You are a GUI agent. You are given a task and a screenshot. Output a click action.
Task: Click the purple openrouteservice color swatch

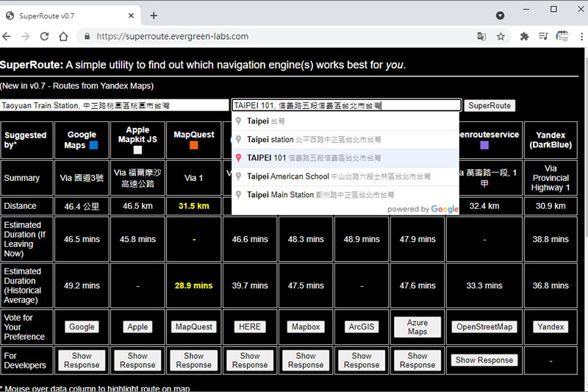click(484, 145)
